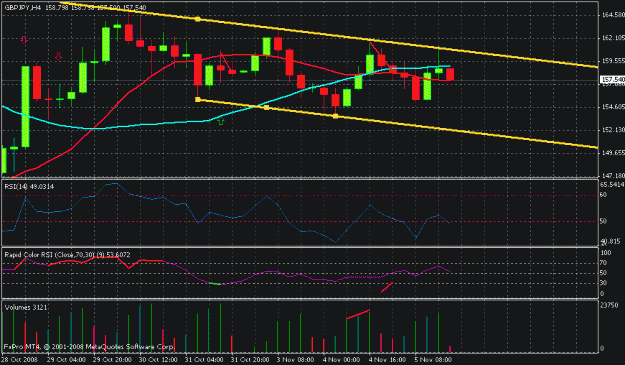Image resolution: width=625 pixels, height=365 pixels.
Task: Click the 5 Nov 08:00 time label
Action: pos(433,359)
